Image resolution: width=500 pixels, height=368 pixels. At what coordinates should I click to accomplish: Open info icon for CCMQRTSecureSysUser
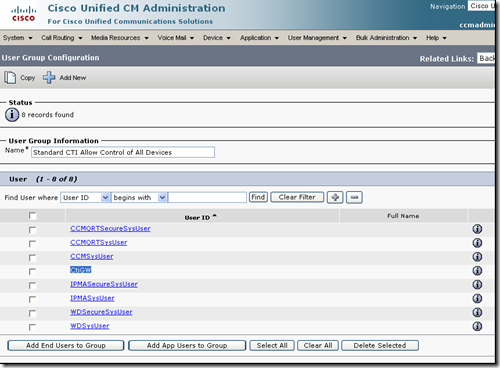click(x=477, y=229)
